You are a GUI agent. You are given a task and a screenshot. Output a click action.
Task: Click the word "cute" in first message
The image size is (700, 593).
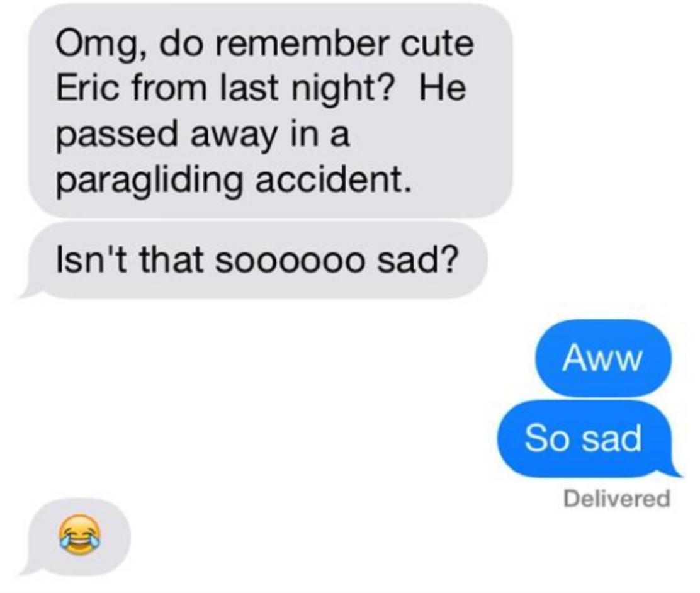pos(437,45)
